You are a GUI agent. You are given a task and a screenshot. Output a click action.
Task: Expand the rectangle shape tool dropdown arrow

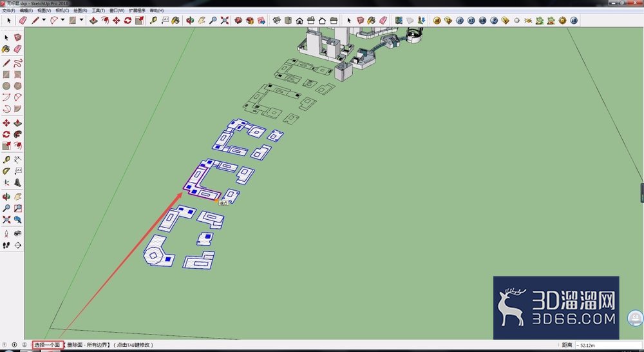click(x=81, y=20)
